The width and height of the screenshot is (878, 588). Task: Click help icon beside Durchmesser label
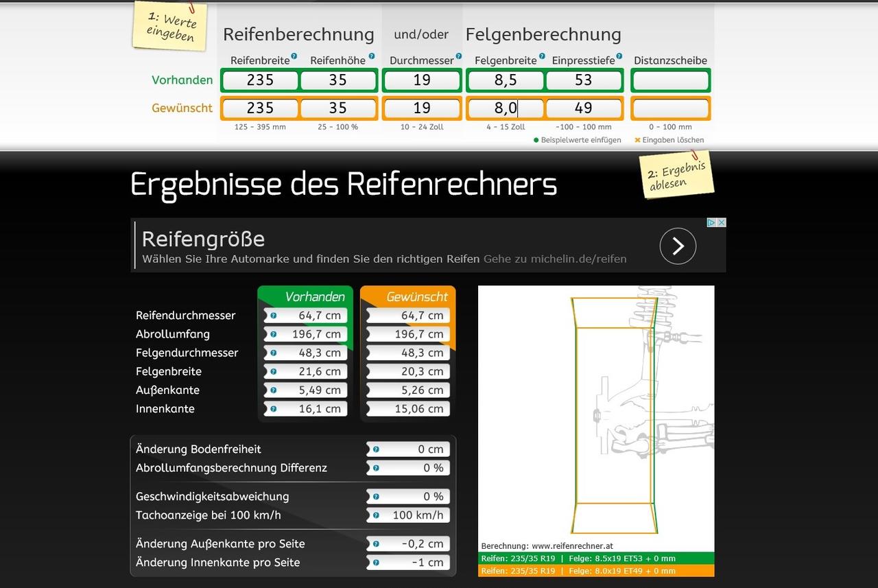(x=458, y=56)
